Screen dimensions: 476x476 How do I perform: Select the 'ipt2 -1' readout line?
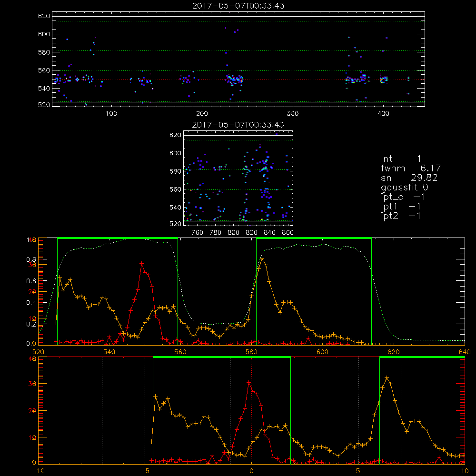click(401, 216)
